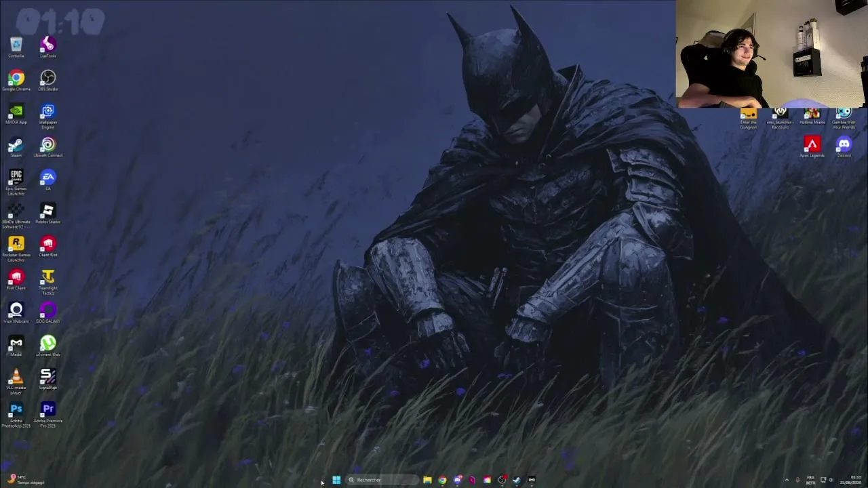Select the Iriun Webcam desktop icon
This screenshot has height=488, width=868.
point(16,313)
